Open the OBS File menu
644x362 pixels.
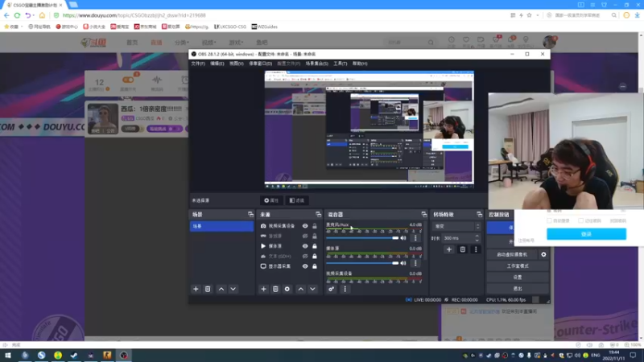(198, 64)
